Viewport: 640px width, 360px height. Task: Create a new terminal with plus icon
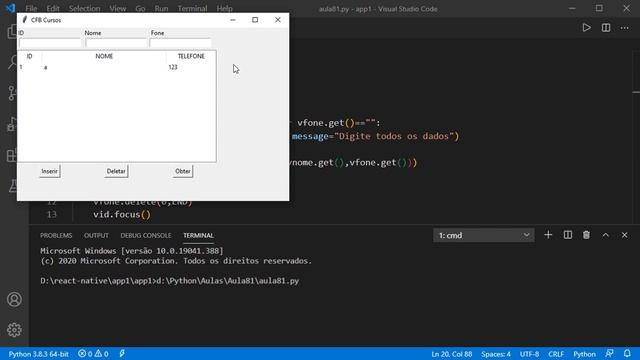click(548, 235)
